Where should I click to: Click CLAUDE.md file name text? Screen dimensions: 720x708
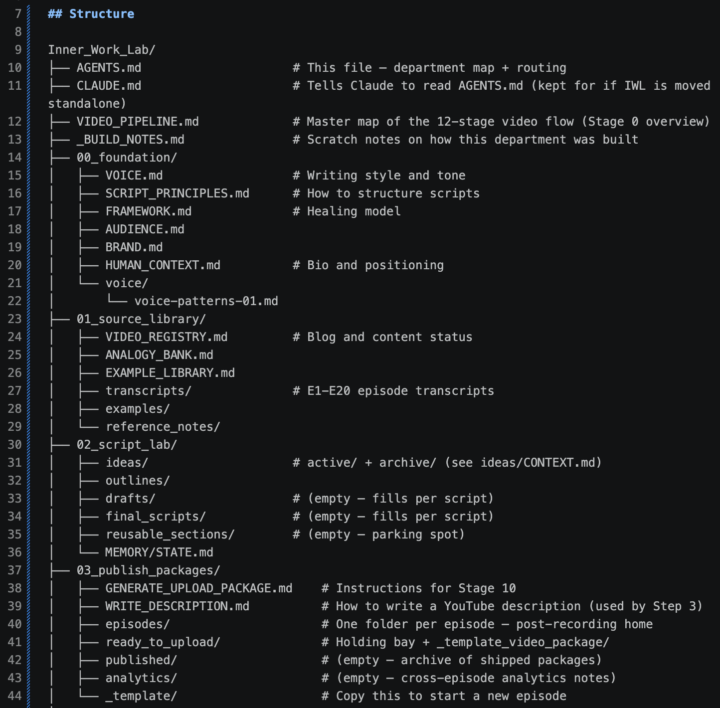(x=109, y=85)
